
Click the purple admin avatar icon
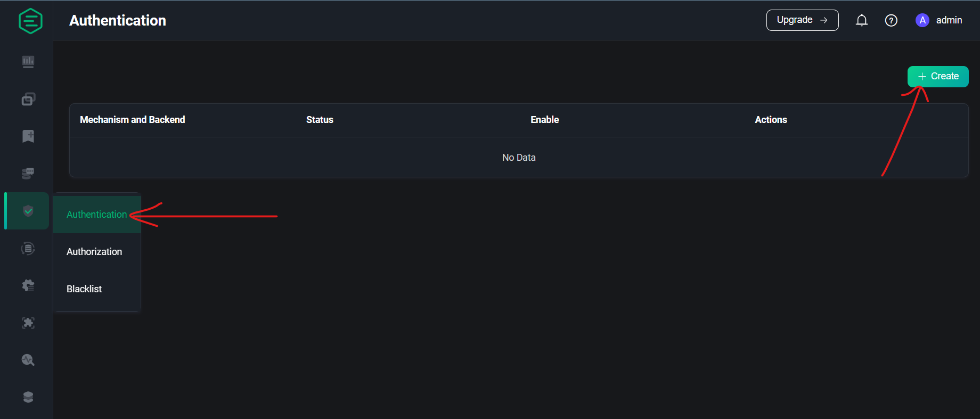922,20
